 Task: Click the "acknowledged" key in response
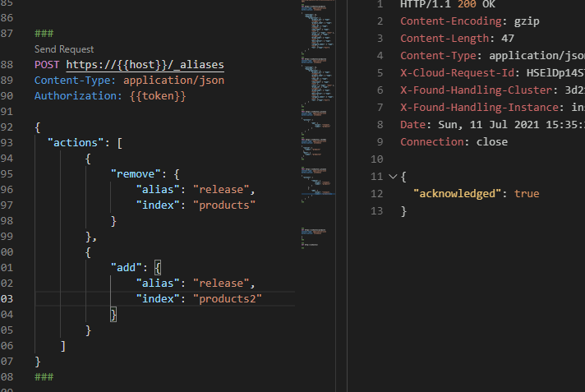tap(457, 193)
